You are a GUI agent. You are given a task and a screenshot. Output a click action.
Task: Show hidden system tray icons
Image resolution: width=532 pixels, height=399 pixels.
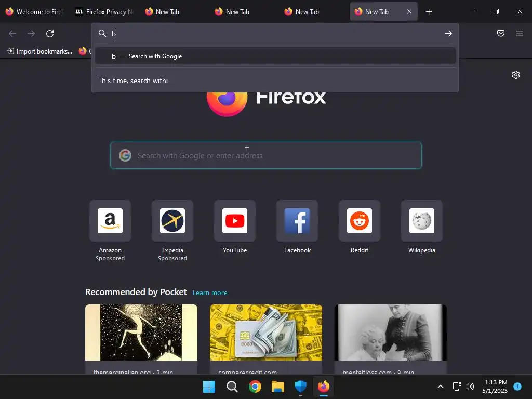(x=441, y=387)
